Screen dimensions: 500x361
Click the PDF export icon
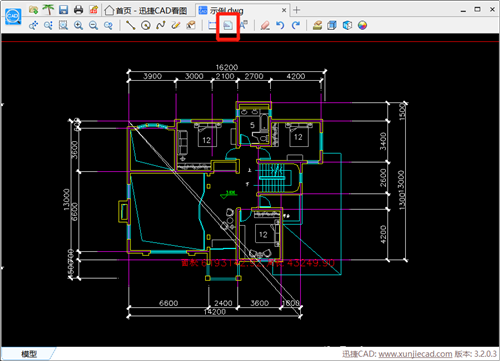(x=94, y=10)
